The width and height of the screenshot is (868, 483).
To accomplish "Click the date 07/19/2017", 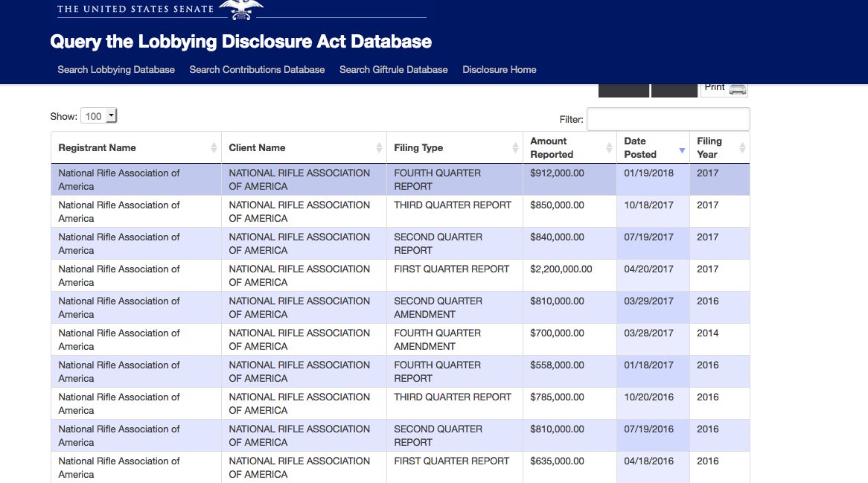I will [x=649, y=237].
